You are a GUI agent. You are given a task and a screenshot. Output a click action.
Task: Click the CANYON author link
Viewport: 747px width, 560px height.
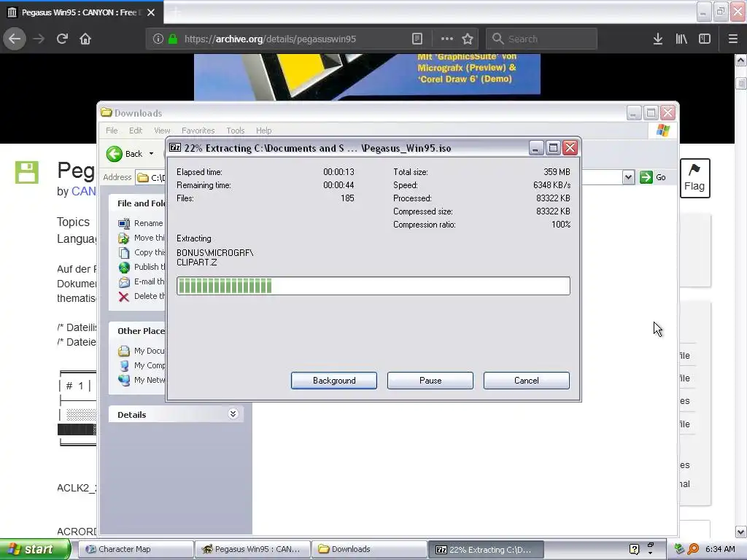tap(83, 192)
